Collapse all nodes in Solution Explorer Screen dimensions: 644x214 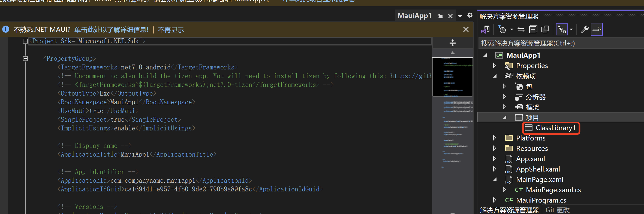[x=533, y=29]
